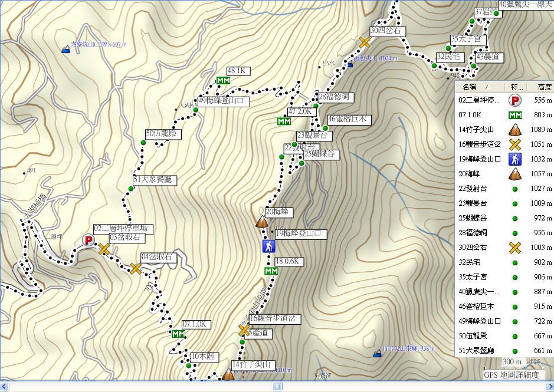The height and width of the screenshot is (392, 554).
Task: Click the parking icon at 02二層坪停車場 on map
Action: click(88, 241)
